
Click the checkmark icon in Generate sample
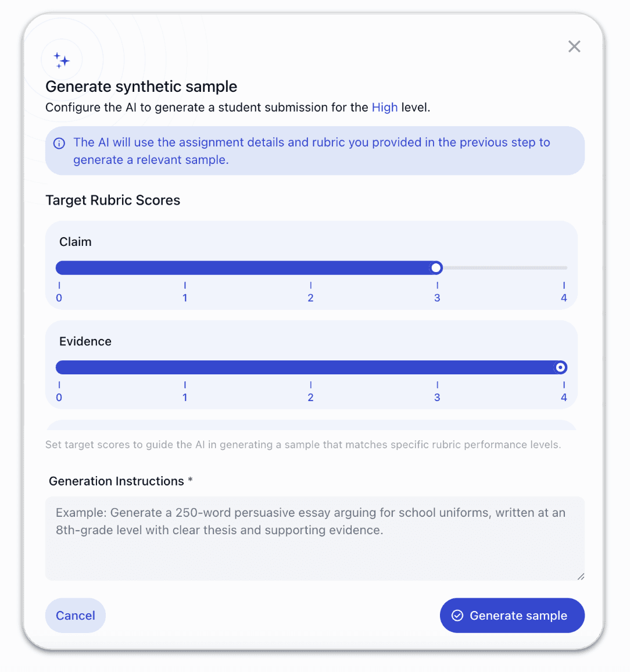point(457,616)
